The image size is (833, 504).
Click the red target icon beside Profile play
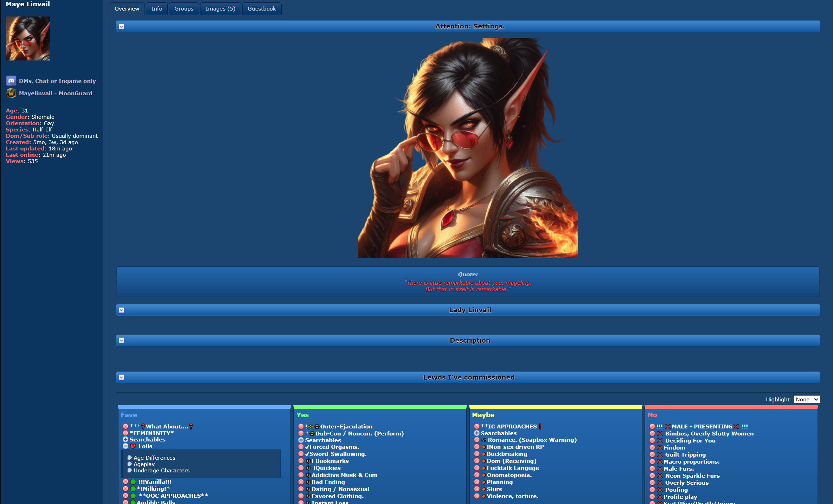click(652, 497)
